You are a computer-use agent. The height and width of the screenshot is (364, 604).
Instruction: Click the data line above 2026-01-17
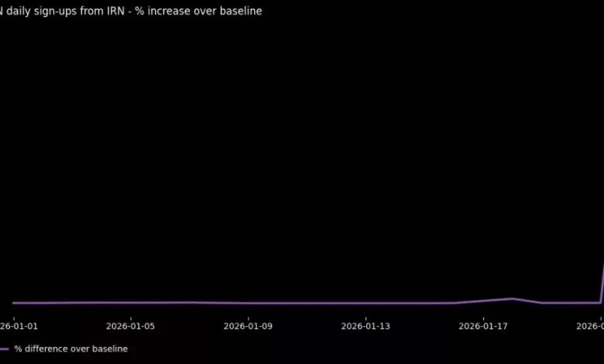tap(483, 300)
